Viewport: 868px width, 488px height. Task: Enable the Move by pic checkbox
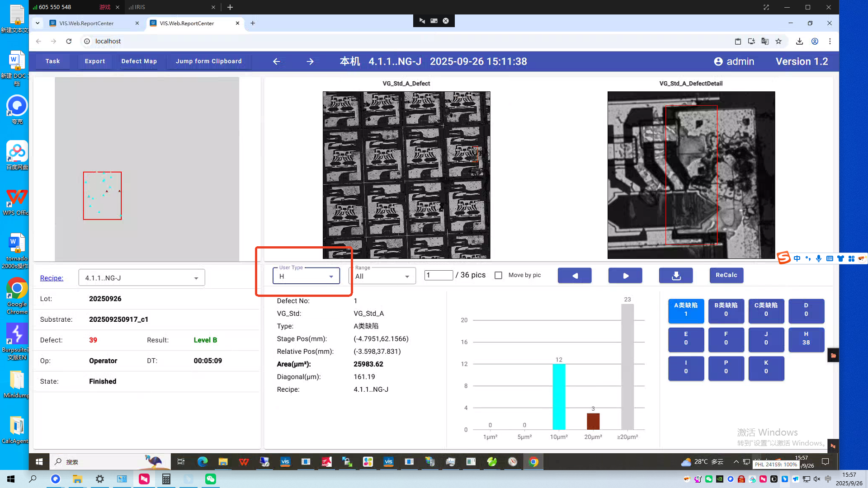498,275
